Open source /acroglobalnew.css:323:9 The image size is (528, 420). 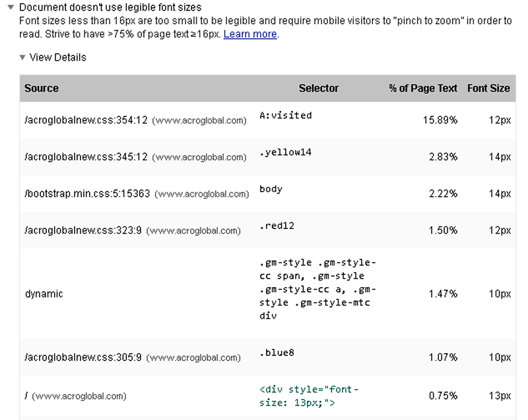pos(83,230)
